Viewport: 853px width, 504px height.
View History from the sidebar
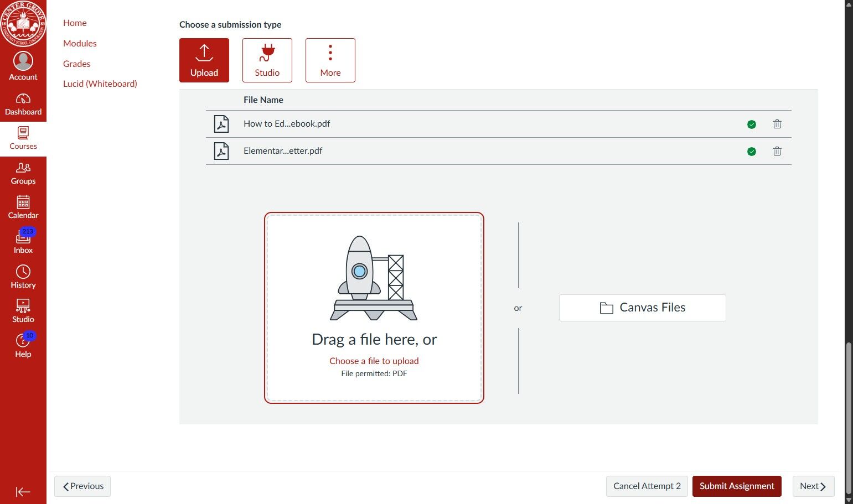pyautogui.click(x=23, y=276)
